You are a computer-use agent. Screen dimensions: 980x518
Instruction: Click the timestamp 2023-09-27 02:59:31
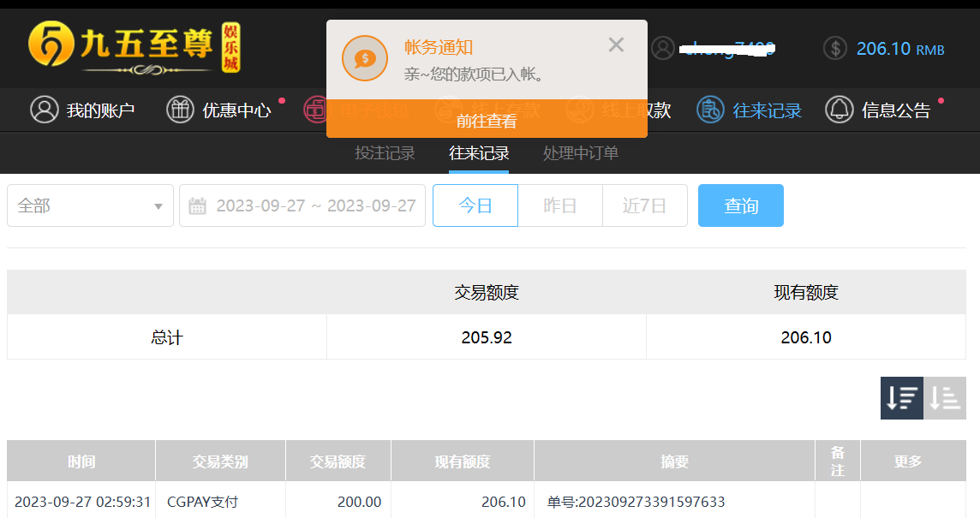coord(82,502)
